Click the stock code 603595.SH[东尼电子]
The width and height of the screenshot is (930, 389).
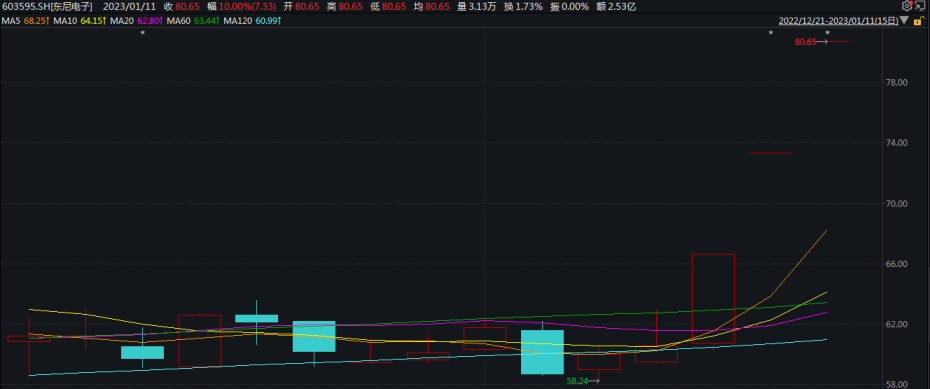(x=48, y=7)
